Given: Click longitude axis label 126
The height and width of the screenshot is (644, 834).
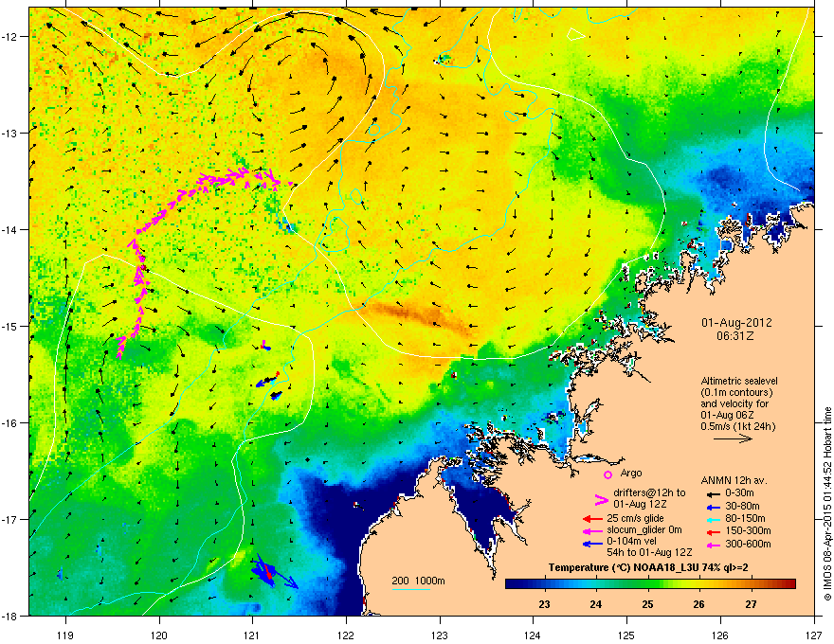Looking at the screenshot, I should (720, 635).
